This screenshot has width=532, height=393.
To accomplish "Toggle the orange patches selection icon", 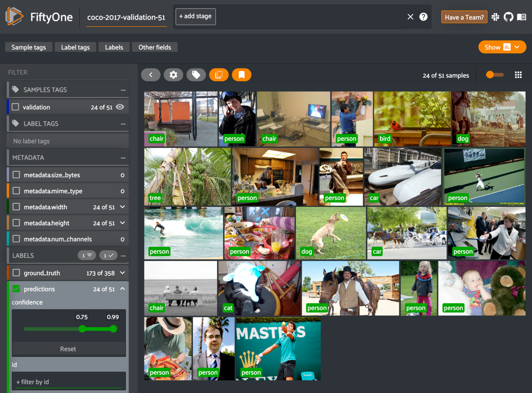I will pyautogui.click(x=219, y=75).
